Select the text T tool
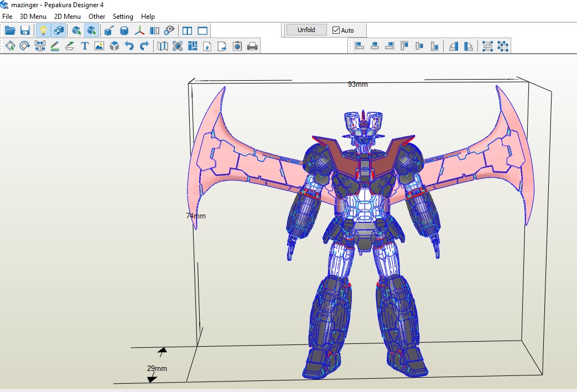The width and height of the screenshot is (577, 392). tap(85, 46)
